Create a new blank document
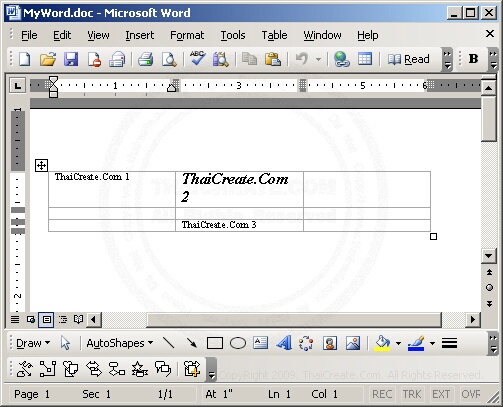Screen dimensions: 503x407 coord(25,60)
